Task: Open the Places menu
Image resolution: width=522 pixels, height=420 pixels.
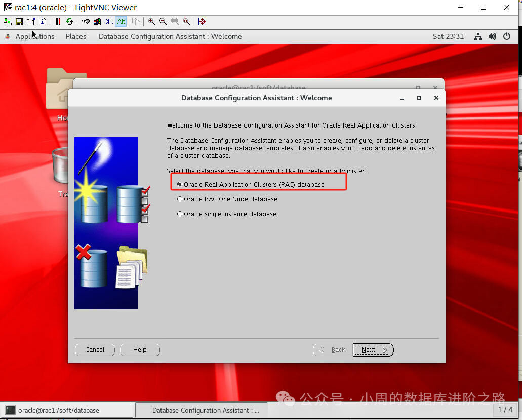Action: click(76, 36)
